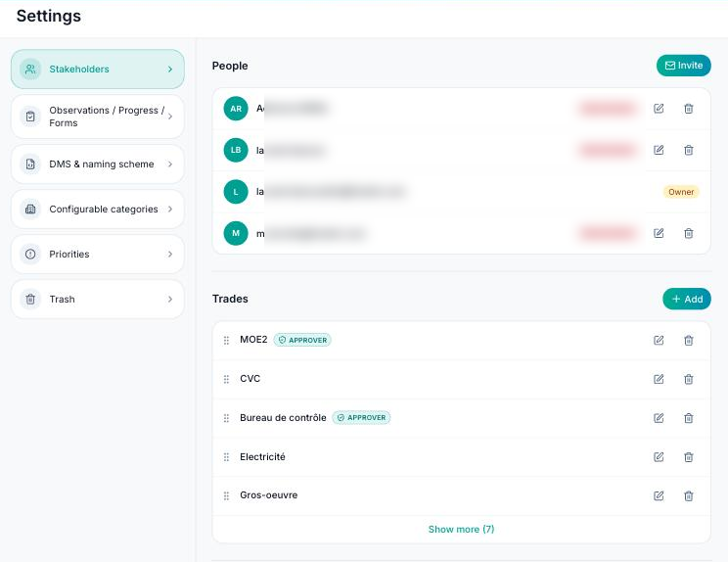Expand Observations / Progress / Forms chevron

[170, 117]
